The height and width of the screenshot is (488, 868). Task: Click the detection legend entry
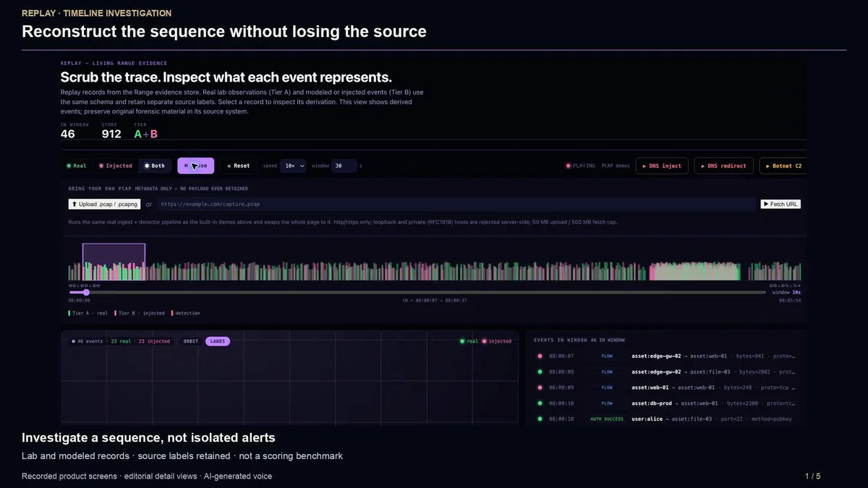click(185, 313)
